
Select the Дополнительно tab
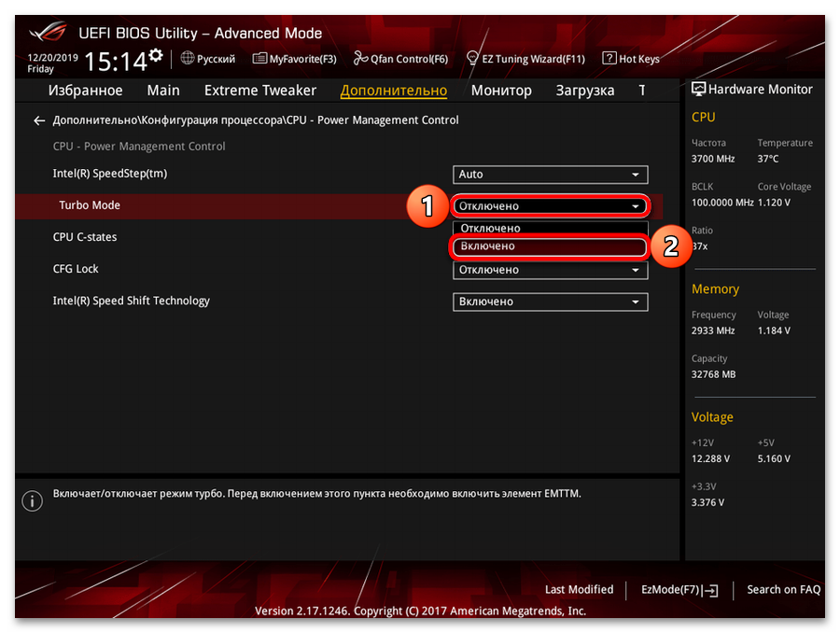click(393, 91)
